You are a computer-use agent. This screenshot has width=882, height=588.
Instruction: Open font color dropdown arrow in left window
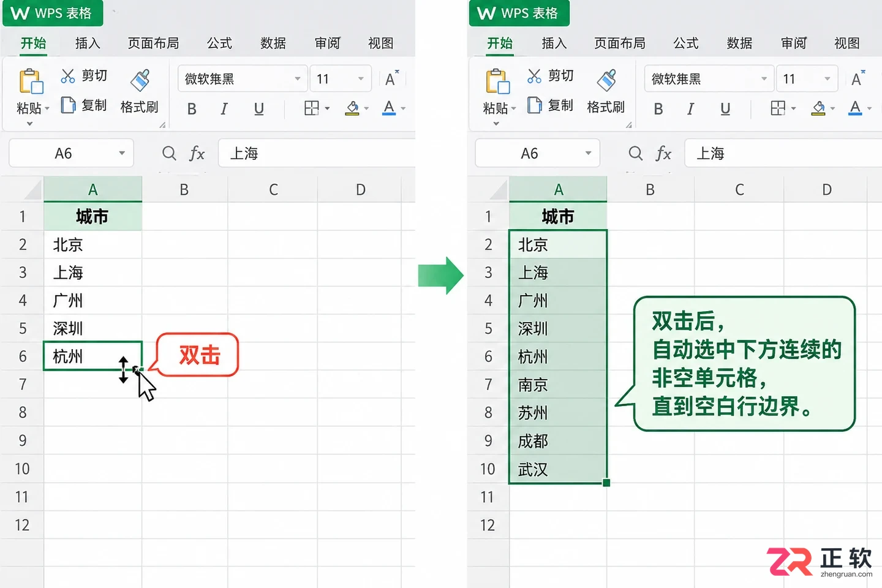point(403,109)
